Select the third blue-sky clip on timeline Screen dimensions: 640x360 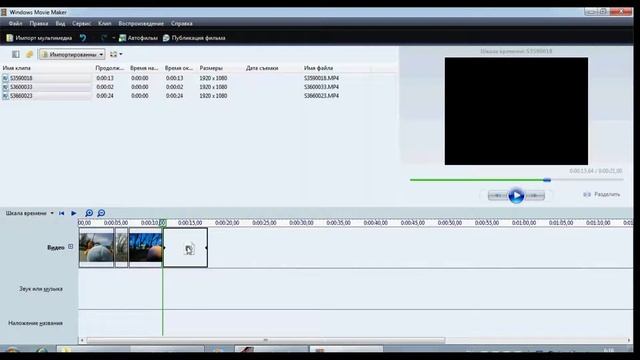tap(146, 247)
